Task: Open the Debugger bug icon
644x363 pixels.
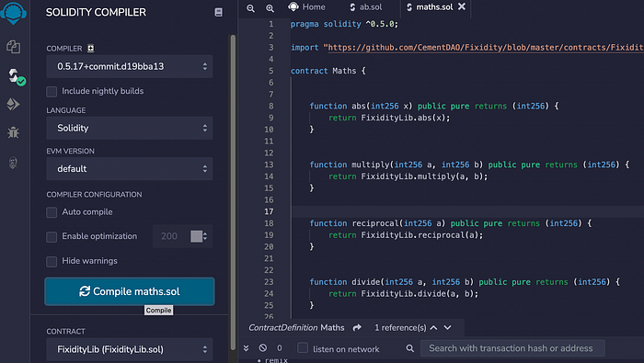Action: 13,132
